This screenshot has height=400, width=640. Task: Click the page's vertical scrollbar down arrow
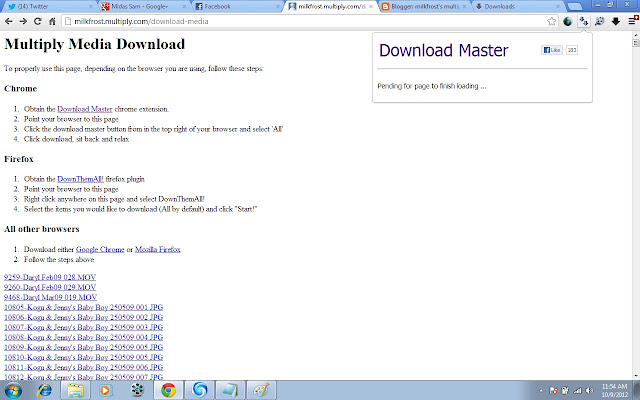click(636, 376)
